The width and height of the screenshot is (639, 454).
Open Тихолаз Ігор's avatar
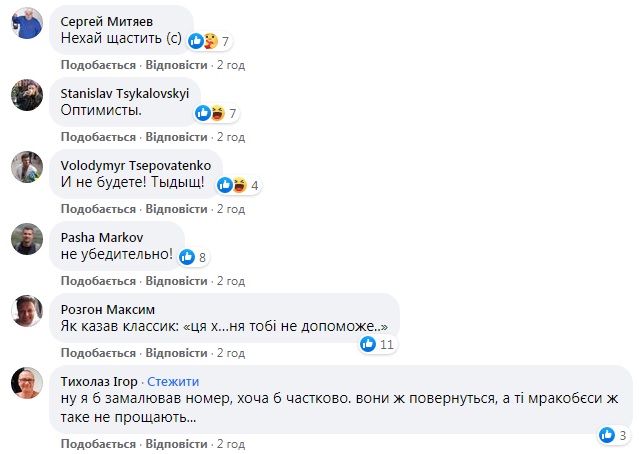(x=27, y=384)
